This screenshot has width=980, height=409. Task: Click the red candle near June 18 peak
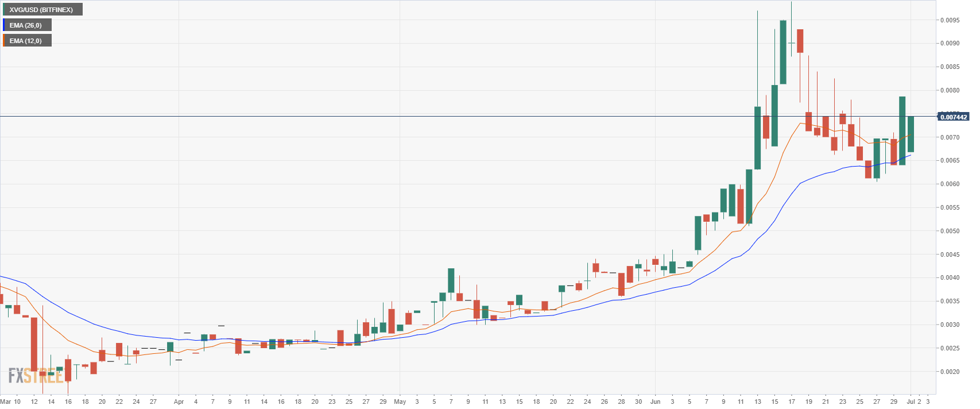[800, 41]
